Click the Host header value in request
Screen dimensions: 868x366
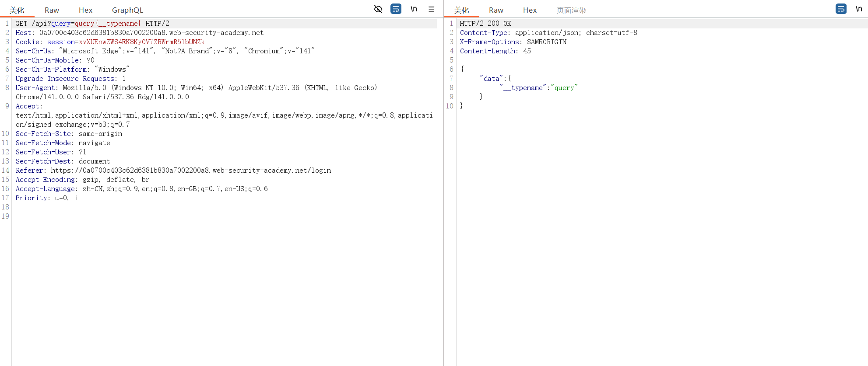151,33
